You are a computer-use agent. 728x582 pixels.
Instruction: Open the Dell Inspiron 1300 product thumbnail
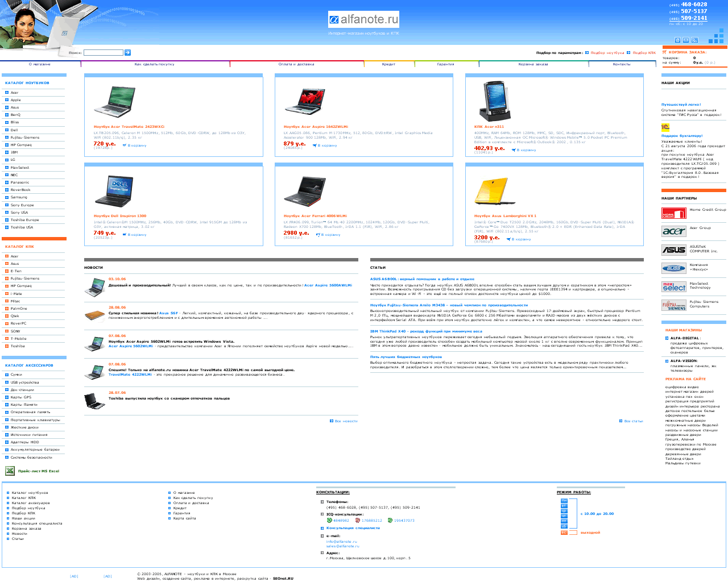point(114,191)
